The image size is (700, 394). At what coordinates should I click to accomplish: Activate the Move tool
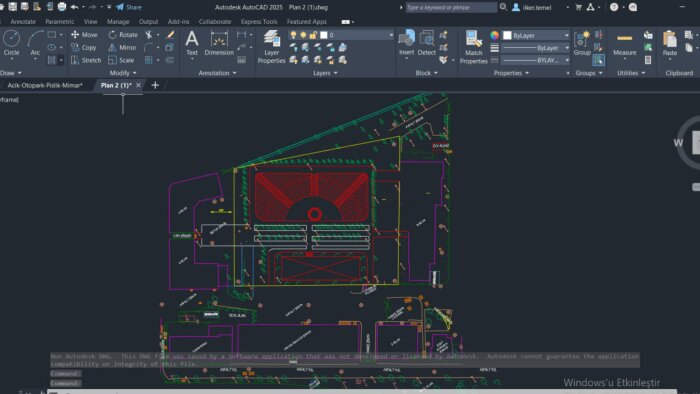(x=84, y=34)
